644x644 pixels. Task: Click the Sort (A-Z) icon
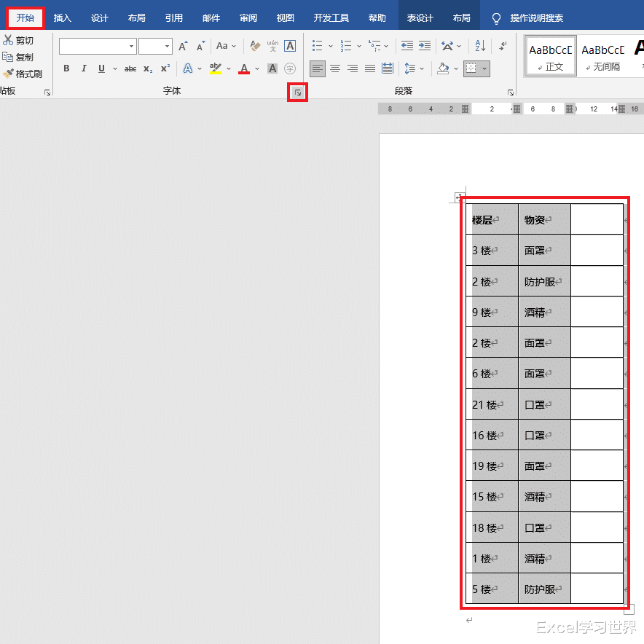click(480, 46)
